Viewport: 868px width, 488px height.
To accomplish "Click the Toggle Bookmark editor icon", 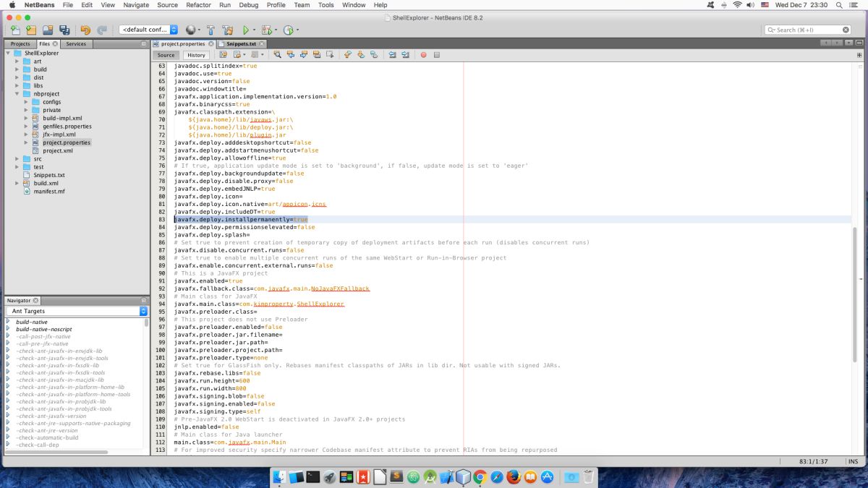I will point(374,54).
